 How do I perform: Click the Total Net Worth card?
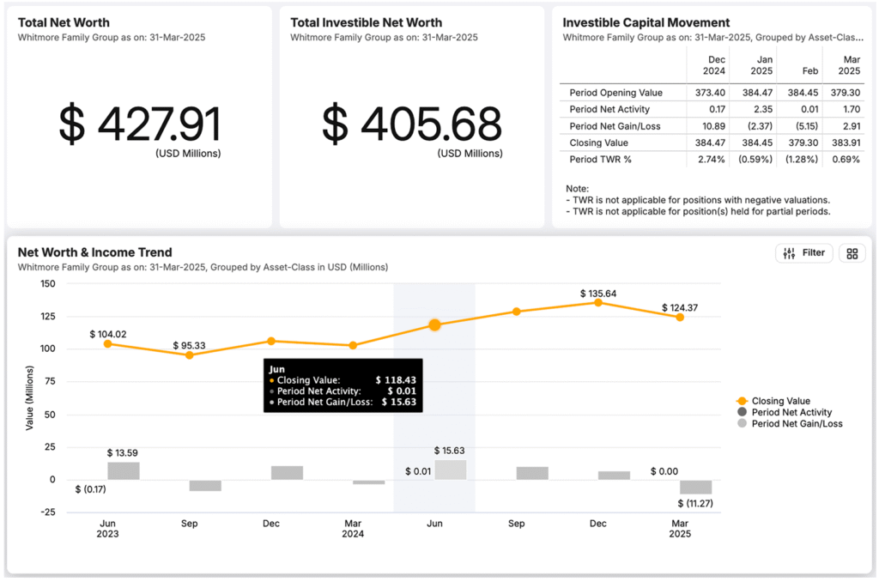point(139,116)
